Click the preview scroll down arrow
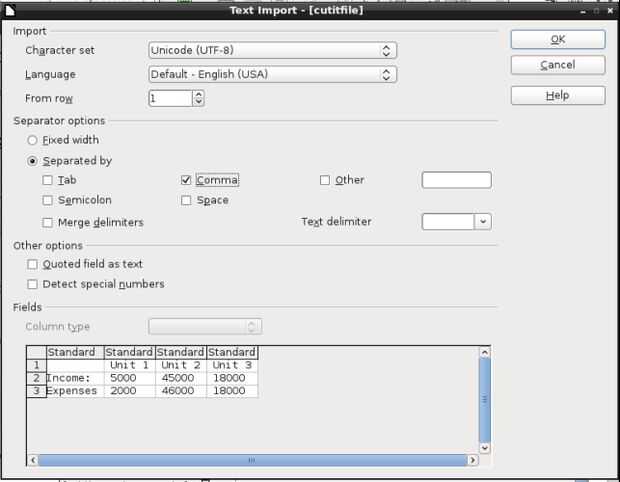This screenshot has width=620, height=482. point(485,448)
